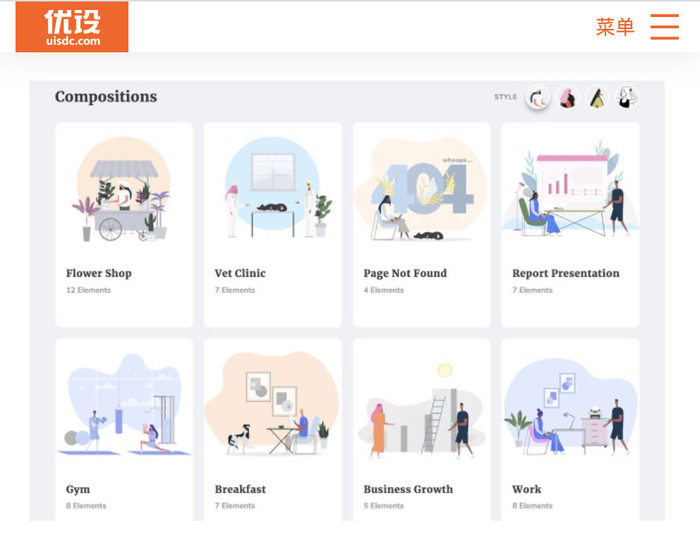
Task: Click the Vet Clinic title link
Action: 240,273
